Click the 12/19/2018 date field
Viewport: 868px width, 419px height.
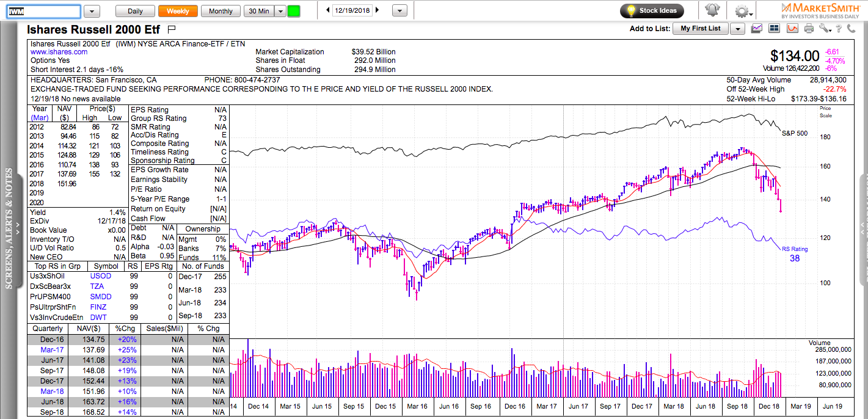coord(352,10)
